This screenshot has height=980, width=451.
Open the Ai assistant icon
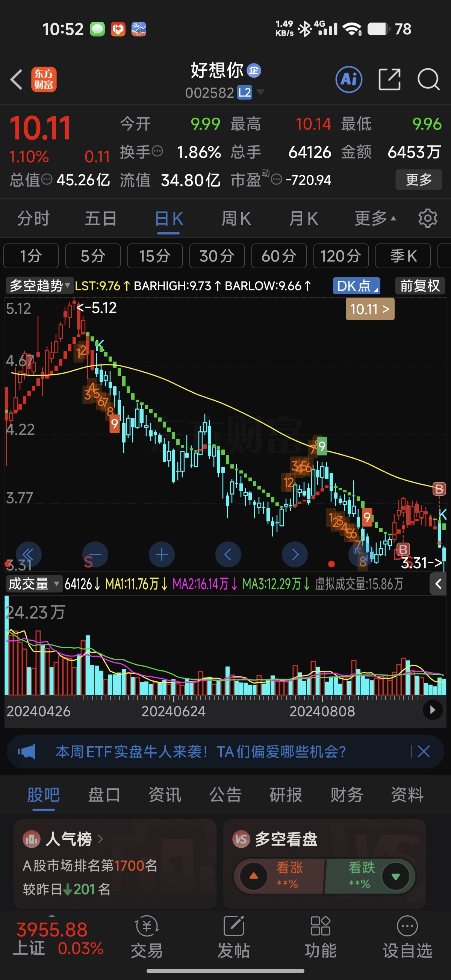click(x=349, y=80)
